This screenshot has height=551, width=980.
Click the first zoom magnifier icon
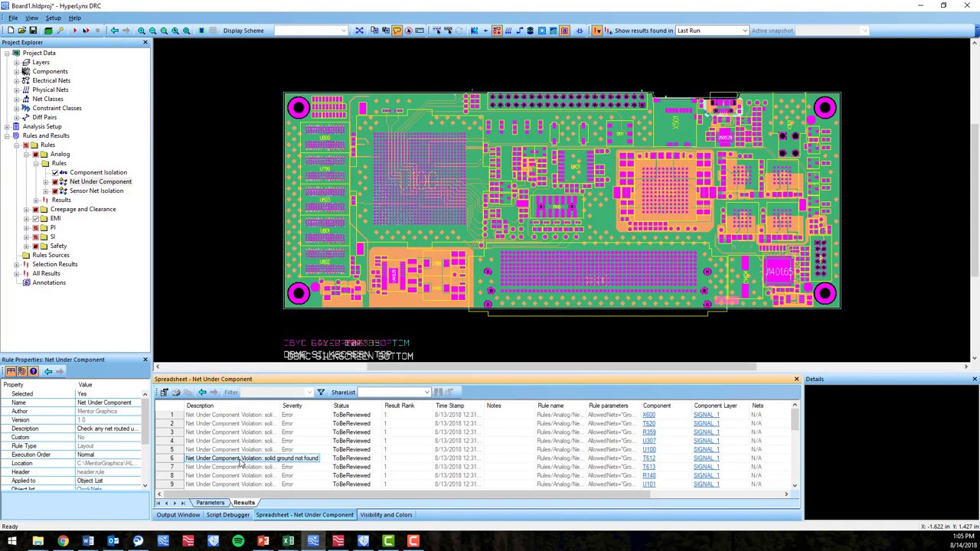click(x=142, y=31)
